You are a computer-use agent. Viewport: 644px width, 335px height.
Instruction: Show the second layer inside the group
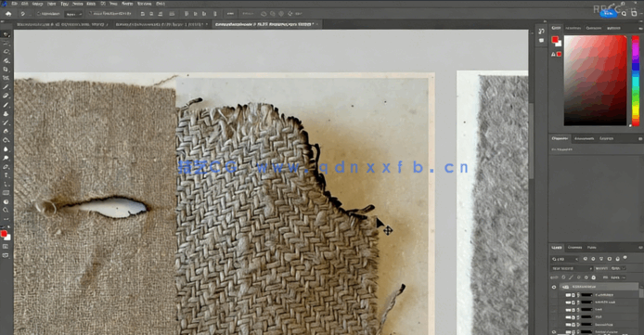point(554,303)
